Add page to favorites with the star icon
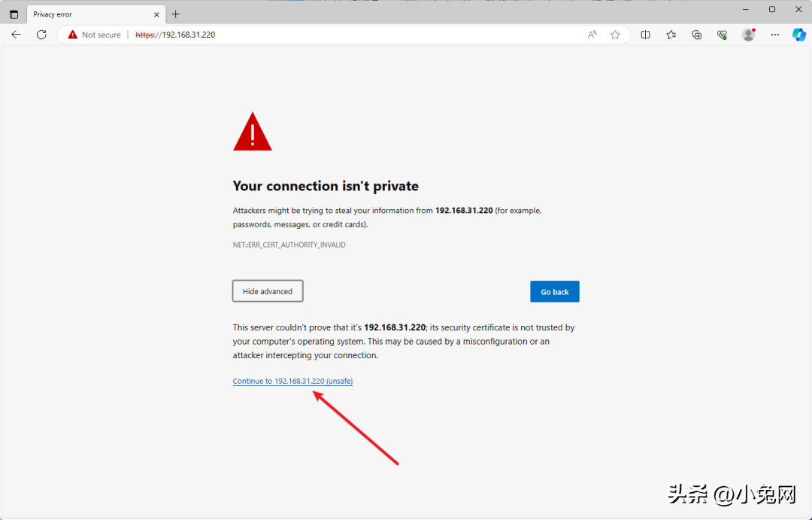Image resolution: width=812 pixels, height=520 pixels. (615, 35)
